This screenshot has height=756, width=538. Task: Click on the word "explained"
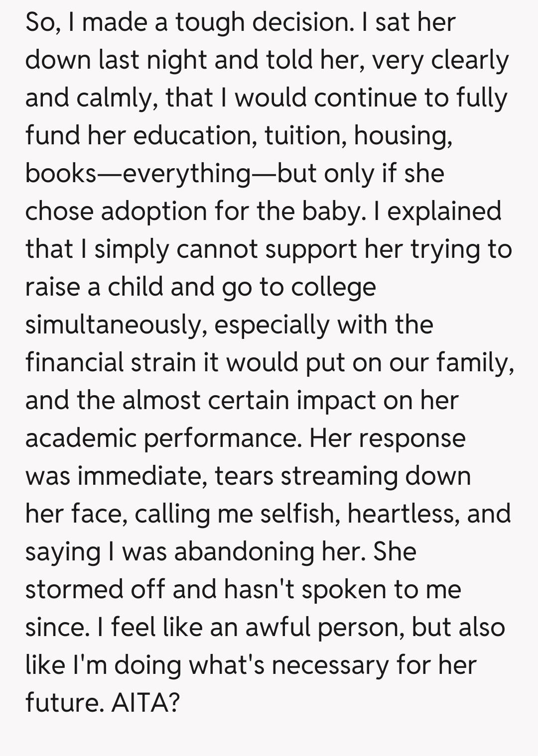coord(444,211)
